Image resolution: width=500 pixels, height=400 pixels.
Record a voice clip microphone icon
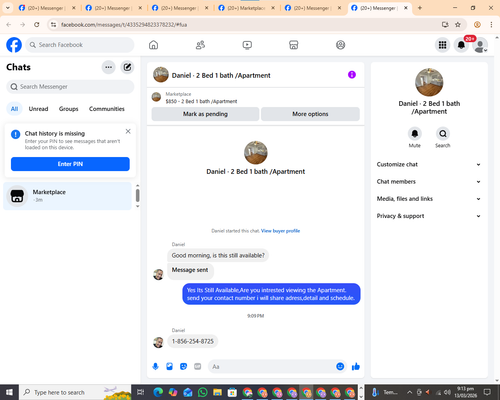pos(155,367)
